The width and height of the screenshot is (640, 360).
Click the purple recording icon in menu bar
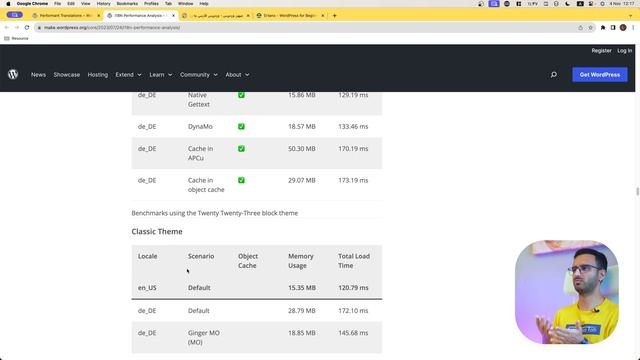[493, 4]
